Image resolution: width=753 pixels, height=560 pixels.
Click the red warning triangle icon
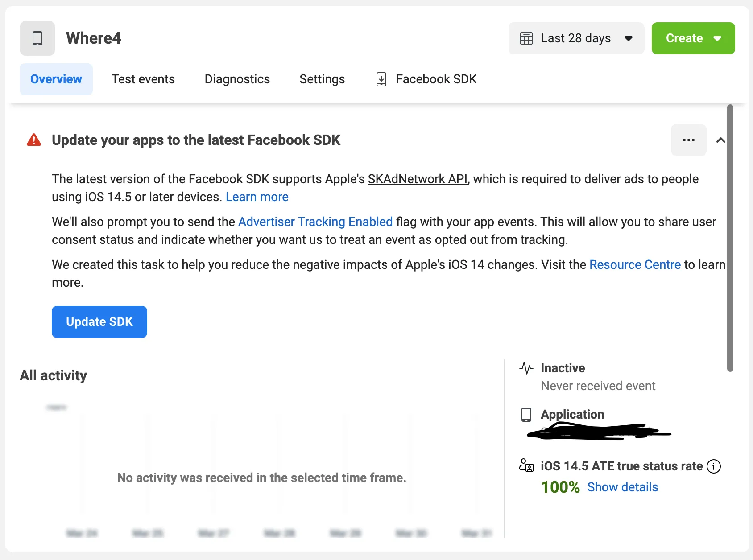tap(34, 140)
